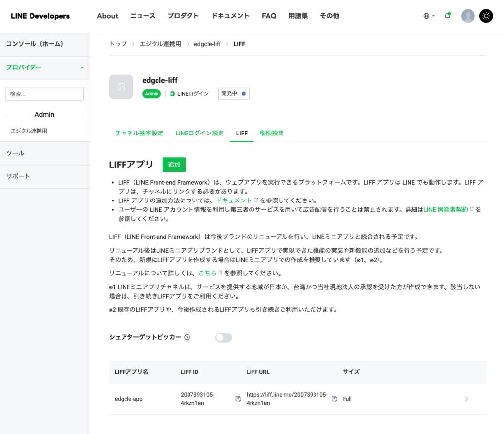The image size is (504, 434).
Task: Switch to the 権限設定 tab
Action: pyautogui.click(x=272, y=133)
